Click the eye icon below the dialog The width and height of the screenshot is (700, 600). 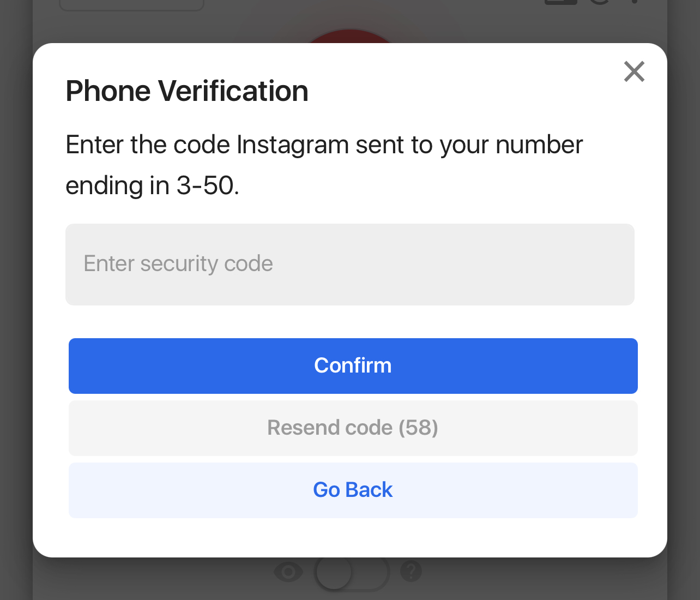coord(288,572)
